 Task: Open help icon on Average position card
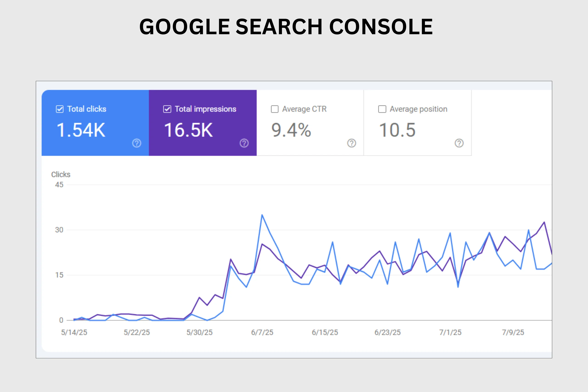[459, 143]
